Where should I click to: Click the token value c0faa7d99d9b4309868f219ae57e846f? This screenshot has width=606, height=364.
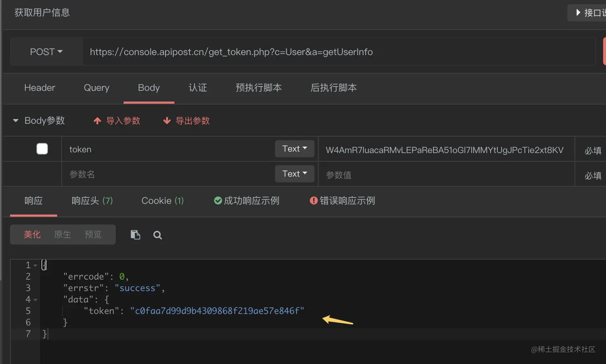point(217,311)
